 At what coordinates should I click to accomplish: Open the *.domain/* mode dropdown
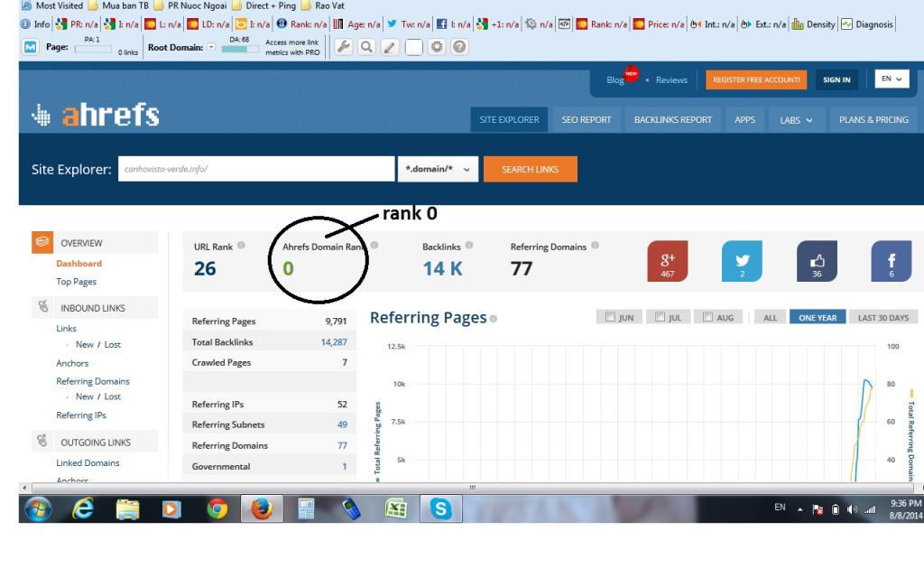tap(438, 169)
